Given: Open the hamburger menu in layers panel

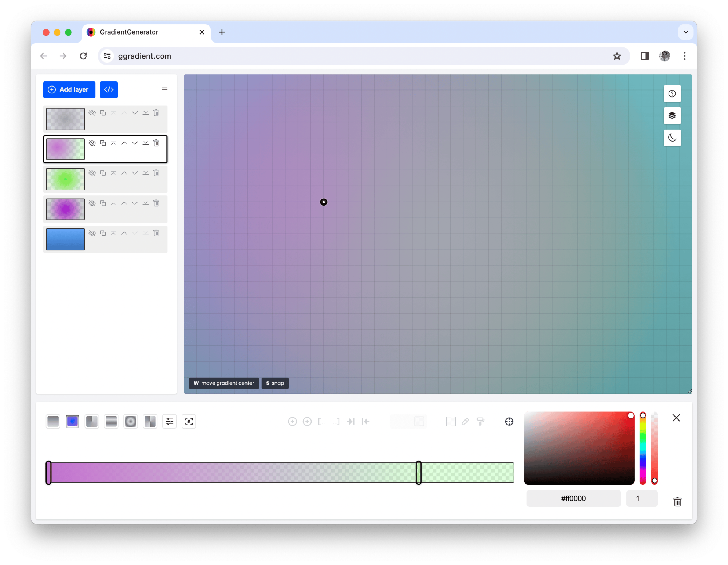Looking at the screenshot, I should [165, 89].
